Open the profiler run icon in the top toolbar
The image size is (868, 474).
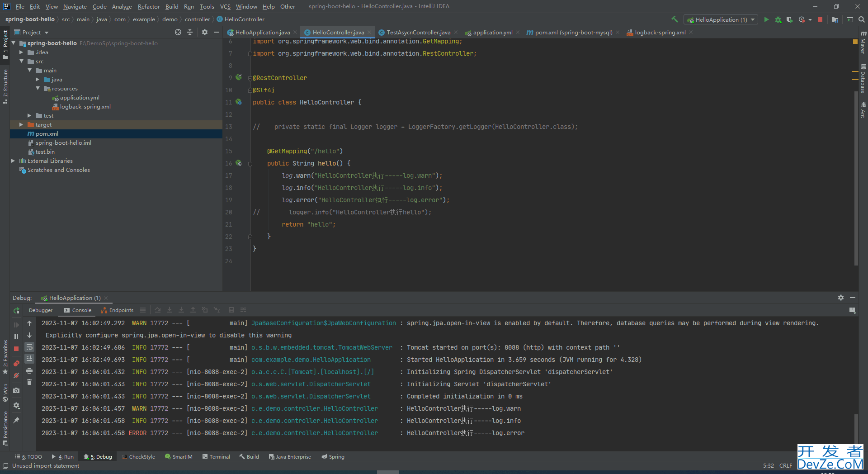(802, 19)
